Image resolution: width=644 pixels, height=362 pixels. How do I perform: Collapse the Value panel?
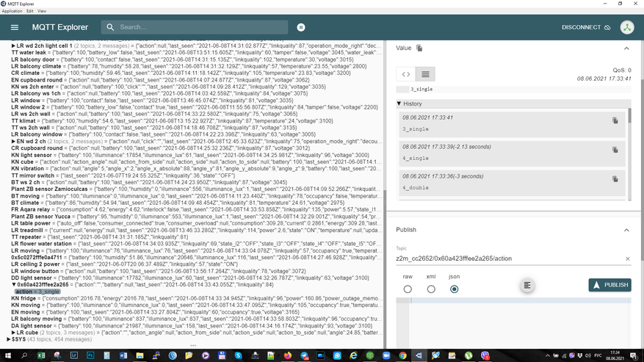click(626, 48)
